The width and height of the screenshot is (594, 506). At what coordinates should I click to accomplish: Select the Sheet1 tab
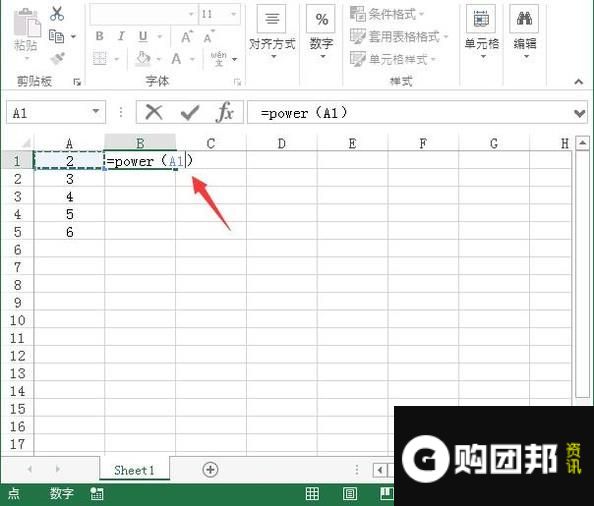[134, 470]
